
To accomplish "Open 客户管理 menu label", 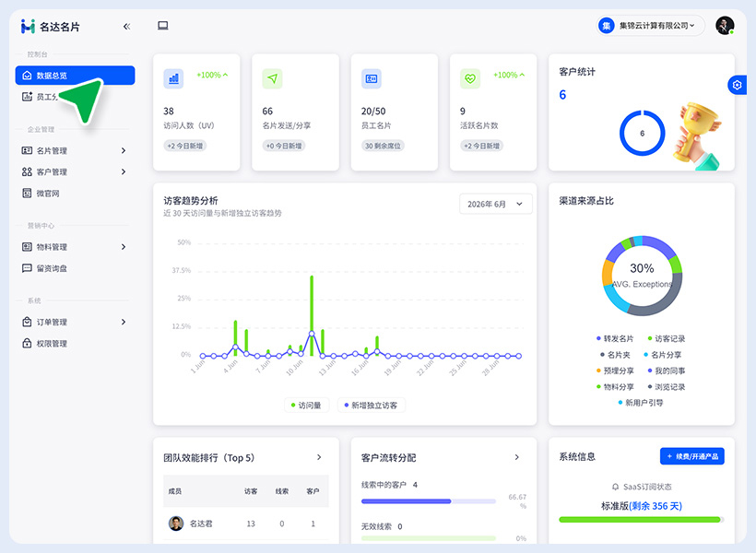I will click(x=52, y=172).
